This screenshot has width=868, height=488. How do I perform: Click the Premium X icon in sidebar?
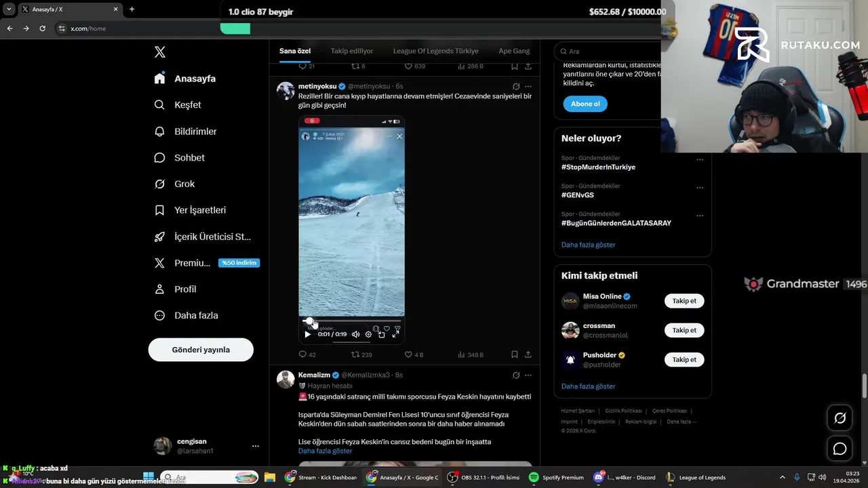point(159,263)
